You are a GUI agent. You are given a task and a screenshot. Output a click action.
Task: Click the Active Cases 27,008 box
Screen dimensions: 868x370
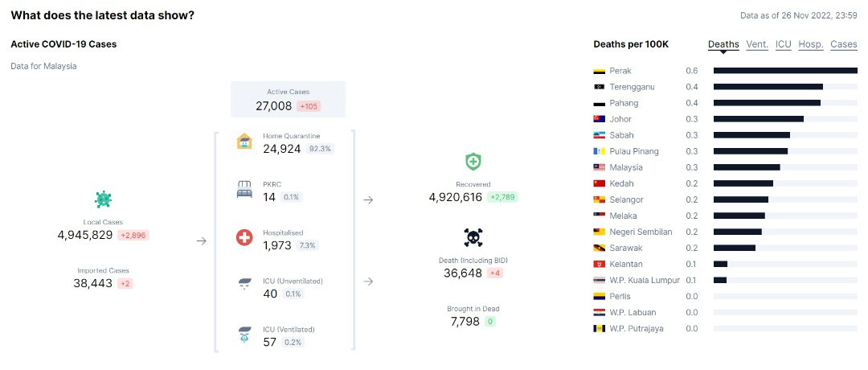coord(288,99)
